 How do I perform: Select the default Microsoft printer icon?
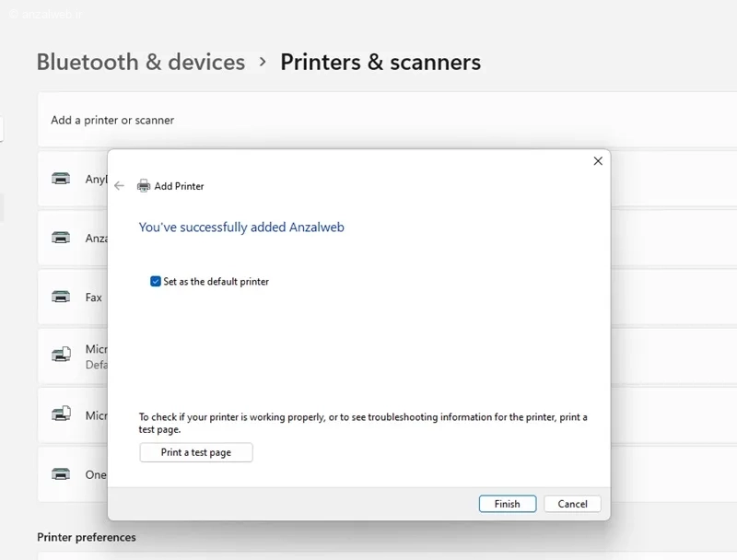click(x=61, y=355)
